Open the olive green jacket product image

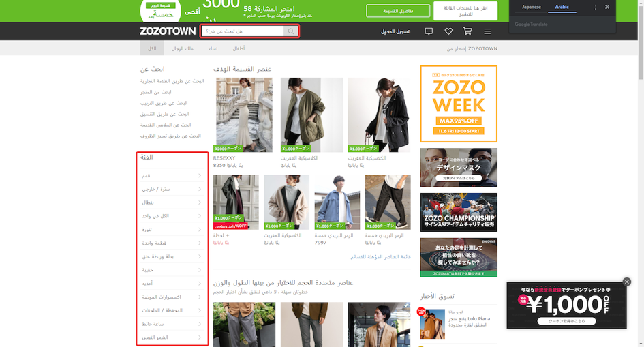tap(311, 115)
